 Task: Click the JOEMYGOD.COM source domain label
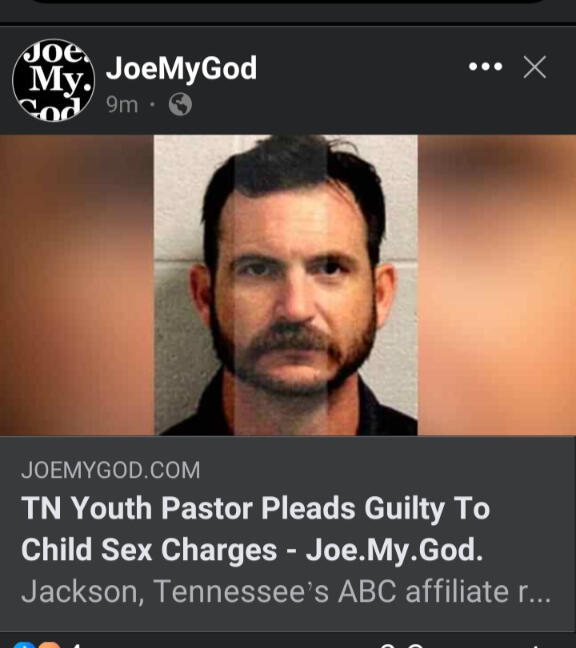pos(111,470)
